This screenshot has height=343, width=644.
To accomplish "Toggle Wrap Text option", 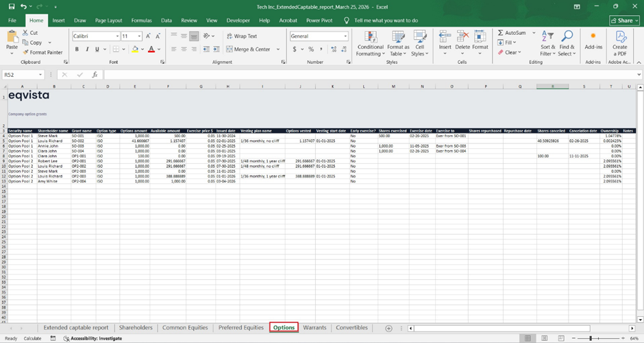I will [x=240, y=36].
